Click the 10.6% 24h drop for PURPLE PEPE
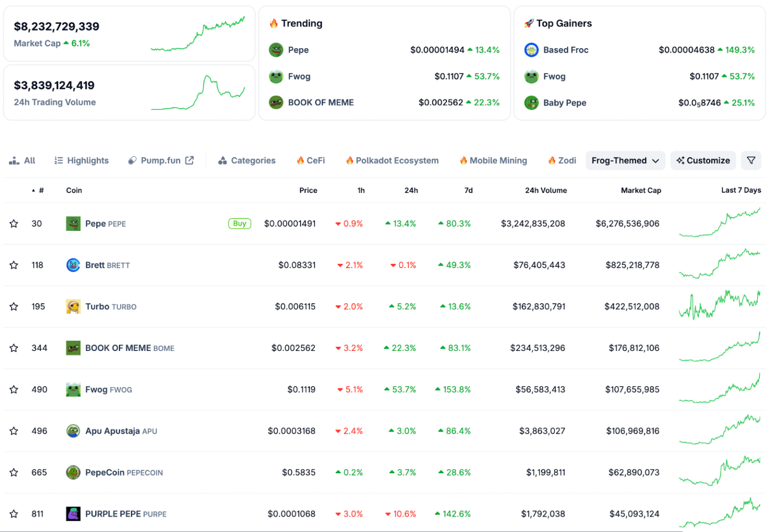Screen dimensions: 771x532 [401, 514]
